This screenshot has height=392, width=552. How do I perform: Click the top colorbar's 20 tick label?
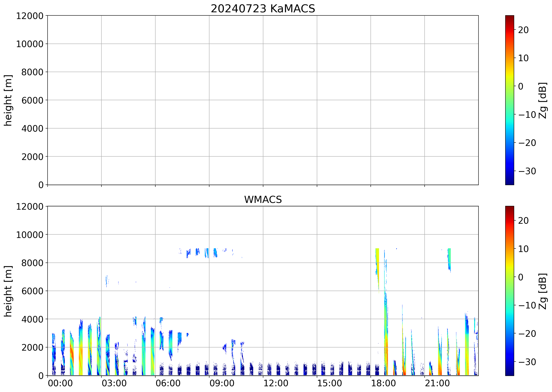click(523, 30)
